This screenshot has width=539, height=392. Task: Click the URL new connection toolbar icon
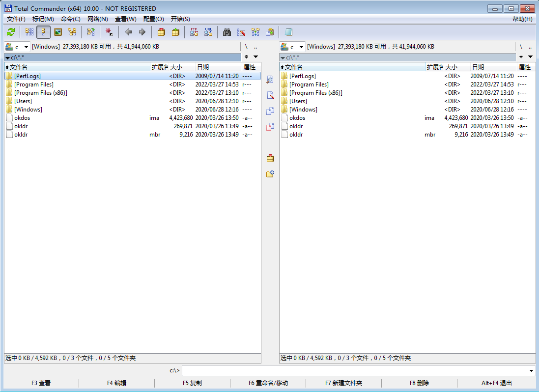point(208,32)
